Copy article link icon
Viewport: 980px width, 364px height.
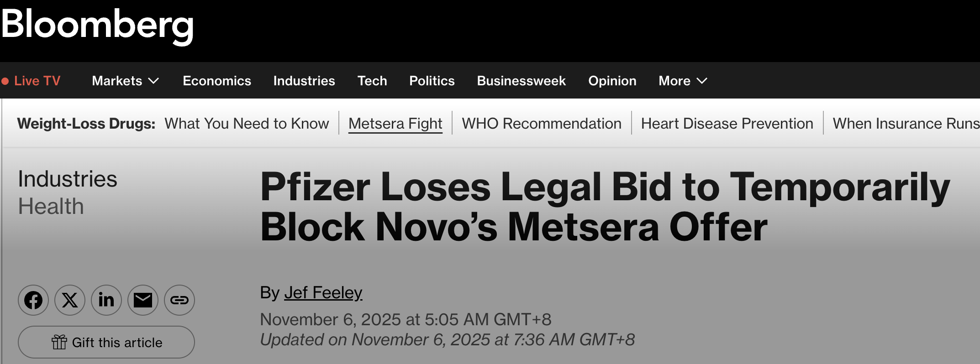click(x=179, y=300)
